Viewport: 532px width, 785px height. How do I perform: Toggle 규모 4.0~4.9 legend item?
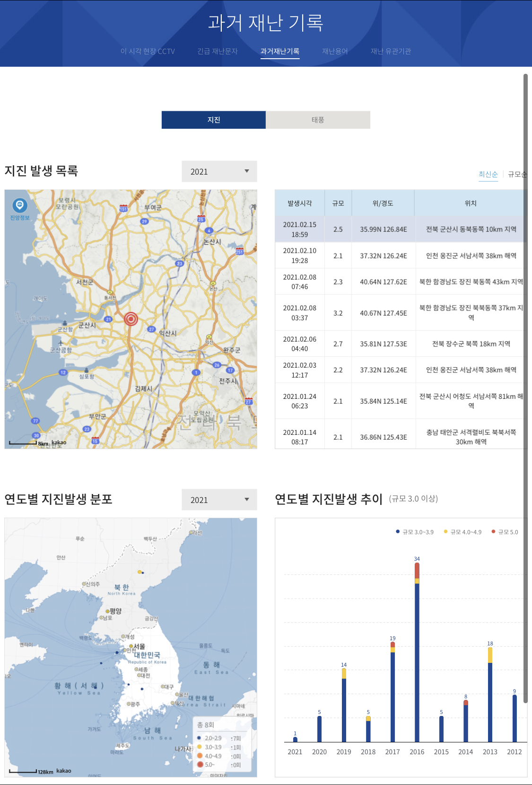click(x=462, y=532)
